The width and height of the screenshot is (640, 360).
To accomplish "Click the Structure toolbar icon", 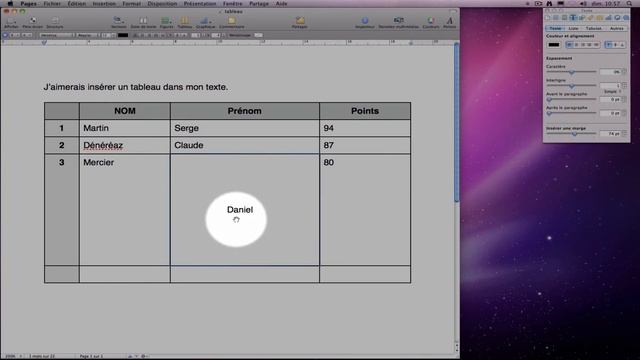I will 55,21.
